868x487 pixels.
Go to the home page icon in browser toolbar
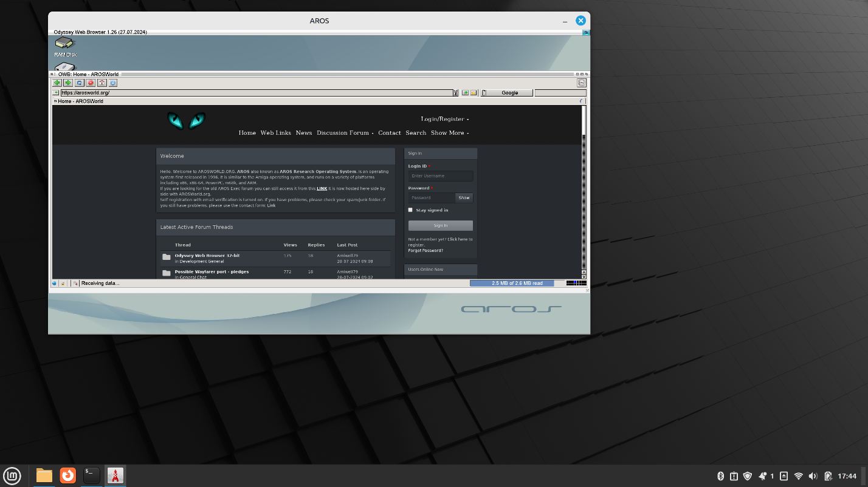pos(102,83)
